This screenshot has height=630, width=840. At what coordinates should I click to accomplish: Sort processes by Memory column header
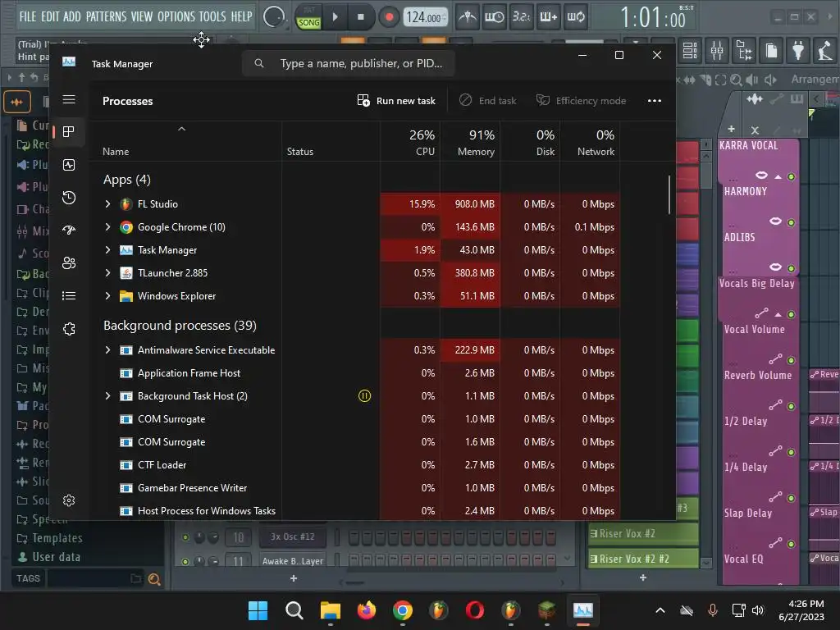(x=470, y=143)
